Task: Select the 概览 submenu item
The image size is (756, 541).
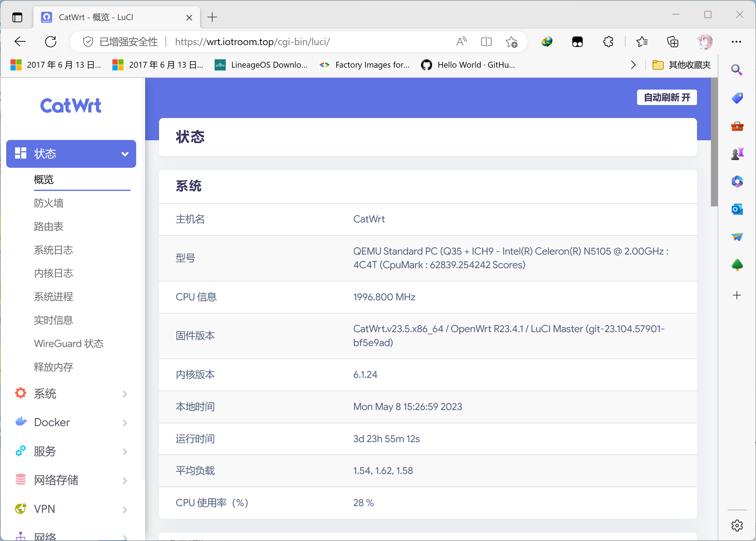Action: [44, 180]
